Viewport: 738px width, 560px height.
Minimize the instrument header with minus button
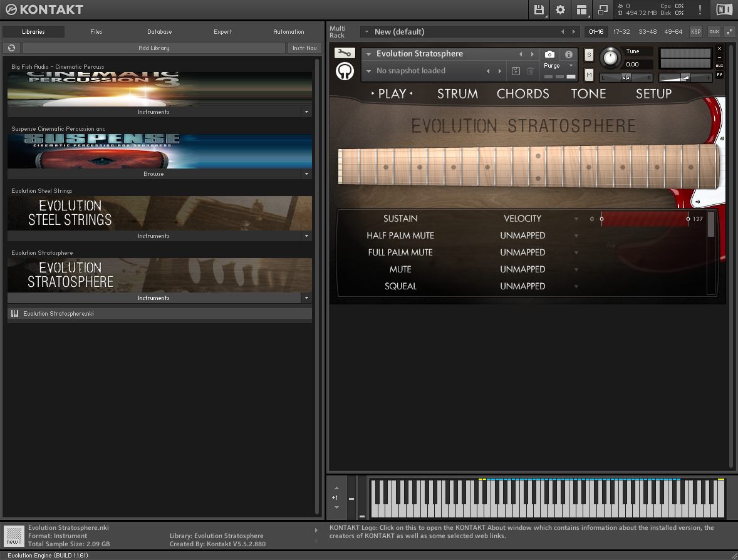tap(719, 57)
